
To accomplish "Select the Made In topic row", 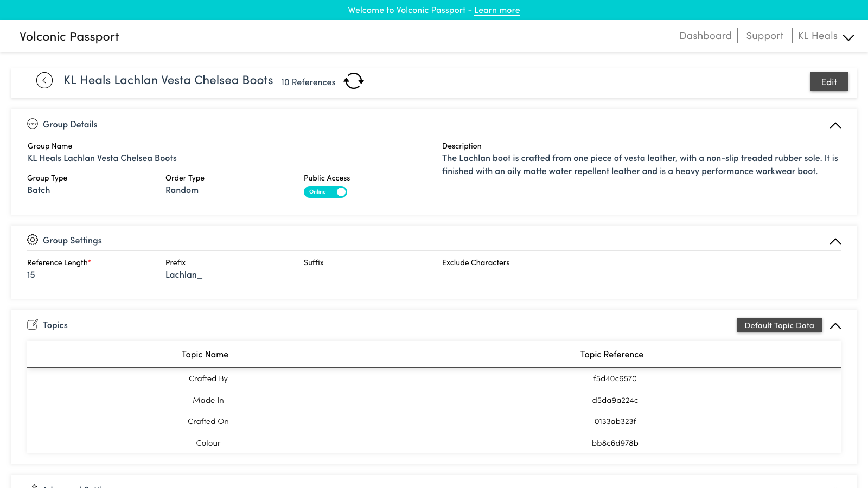I will tap(434, 400).
